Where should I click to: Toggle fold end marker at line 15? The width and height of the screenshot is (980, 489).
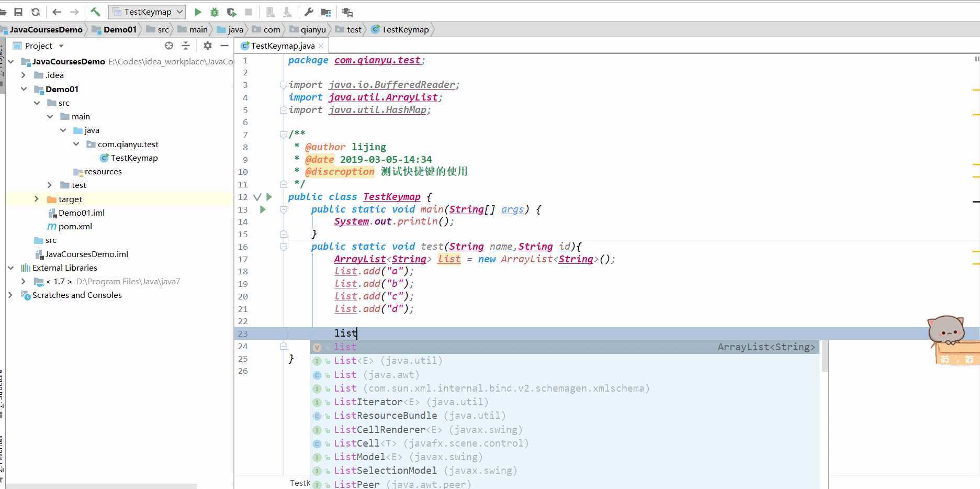(x=284, y=234)
